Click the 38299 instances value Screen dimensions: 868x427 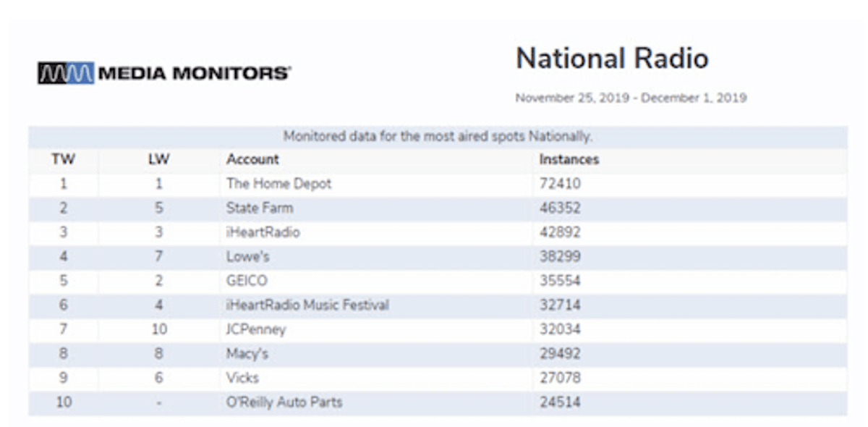(560, 257)
